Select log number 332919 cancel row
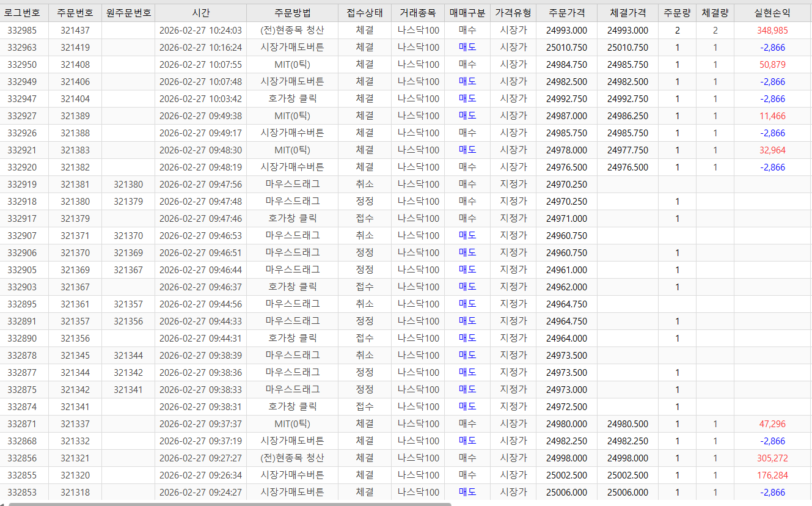The image size is (812, 506). (x=22, y=184)
